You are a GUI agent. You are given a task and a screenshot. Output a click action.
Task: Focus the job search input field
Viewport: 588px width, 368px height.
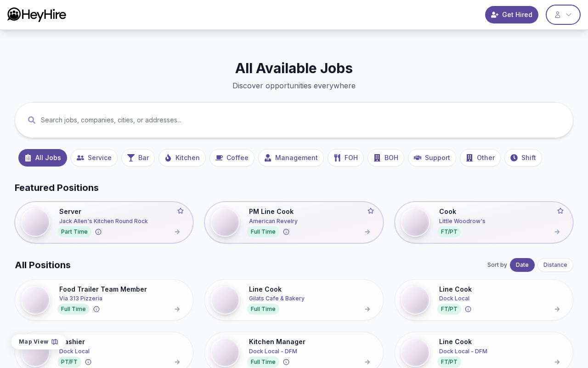[294, 120]
